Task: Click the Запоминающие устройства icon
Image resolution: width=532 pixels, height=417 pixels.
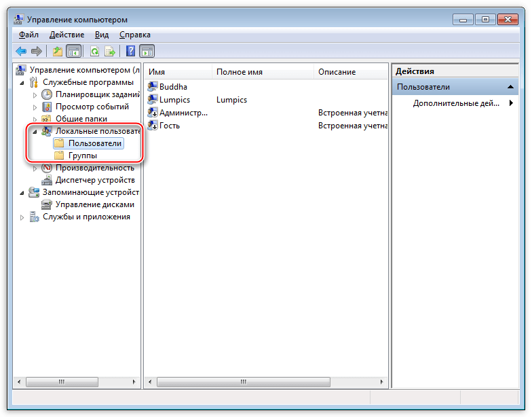Action: pos(34,192)
